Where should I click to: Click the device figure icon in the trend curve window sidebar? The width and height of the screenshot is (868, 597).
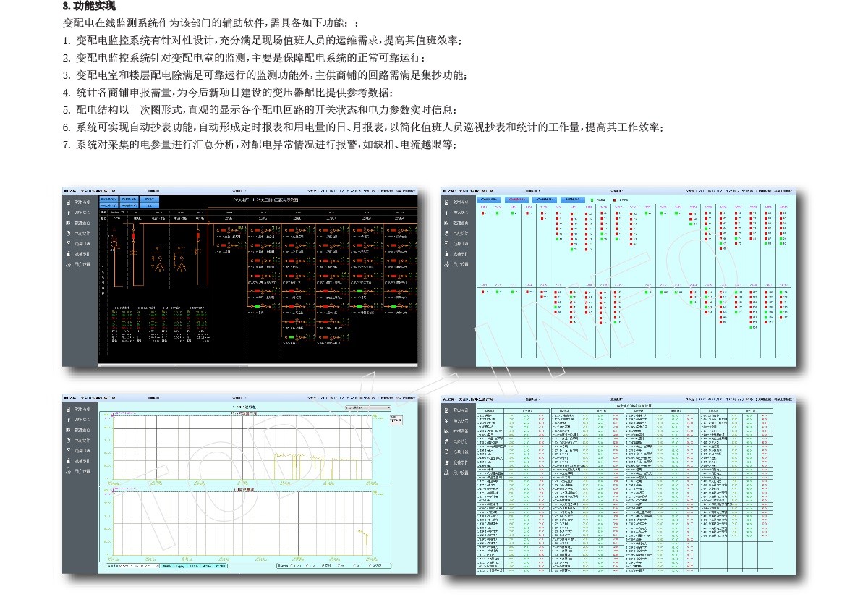click(68, 461)
